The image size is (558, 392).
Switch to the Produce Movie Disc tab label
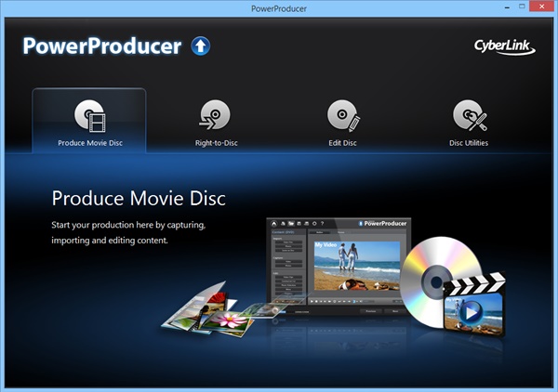pyautogui.click(x=90, y=143)
